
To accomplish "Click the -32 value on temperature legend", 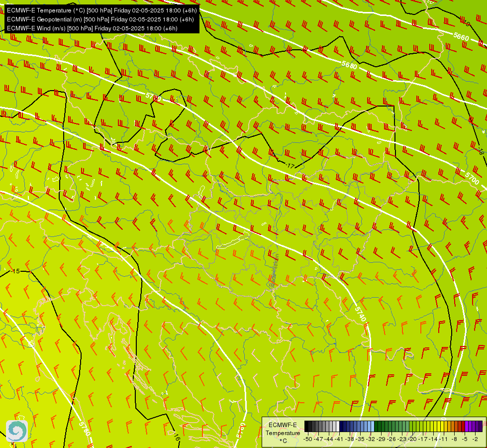I will tap(371, 439).
